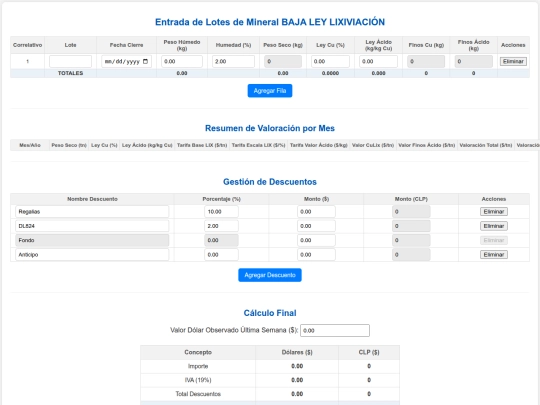Image resolution: width=540 pixels, height=405 pixels.
Task: Click the Tarifa Base LIX ($/tn) header
Action: [202, 145]
